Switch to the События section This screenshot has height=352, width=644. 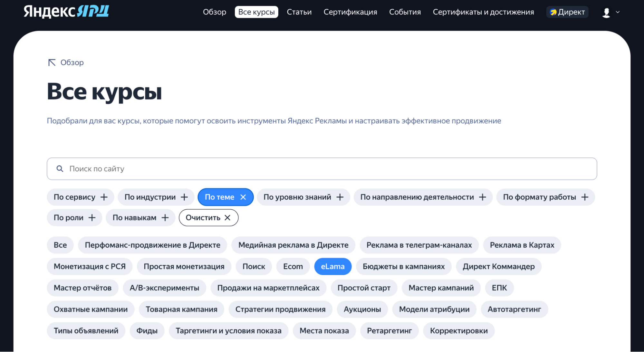[x=405, y=12]
